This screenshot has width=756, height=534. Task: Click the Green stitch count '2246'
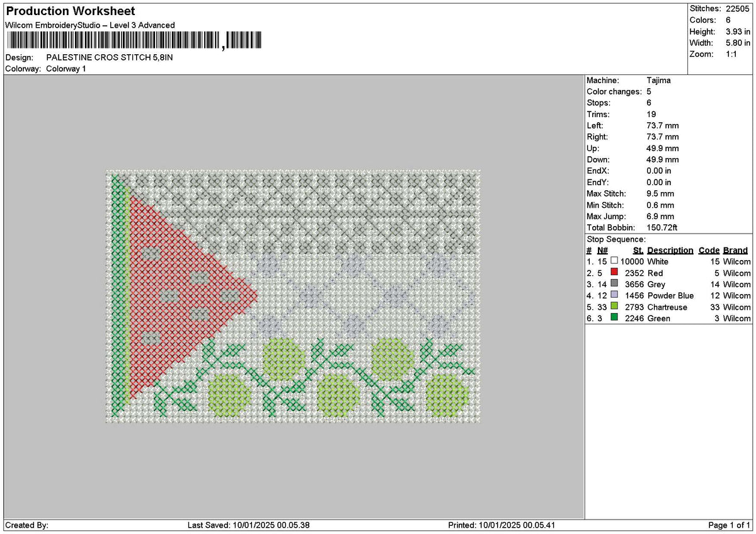634,319
